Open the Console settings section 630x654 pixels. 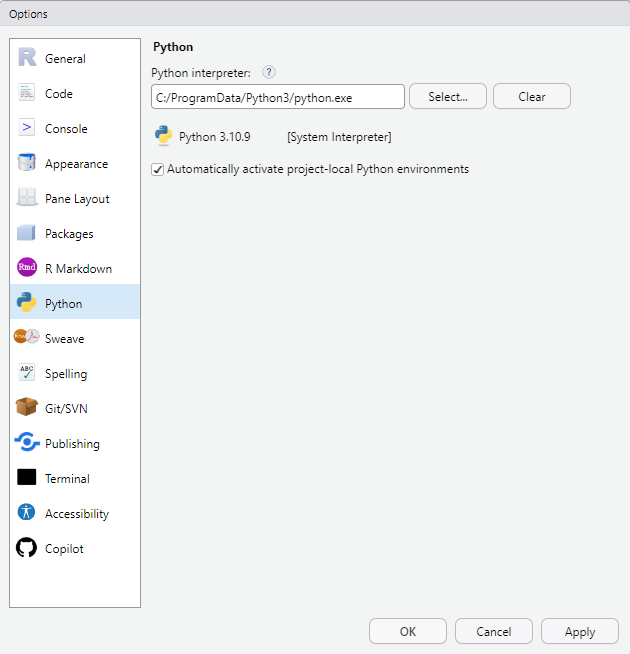pos(75,128)
